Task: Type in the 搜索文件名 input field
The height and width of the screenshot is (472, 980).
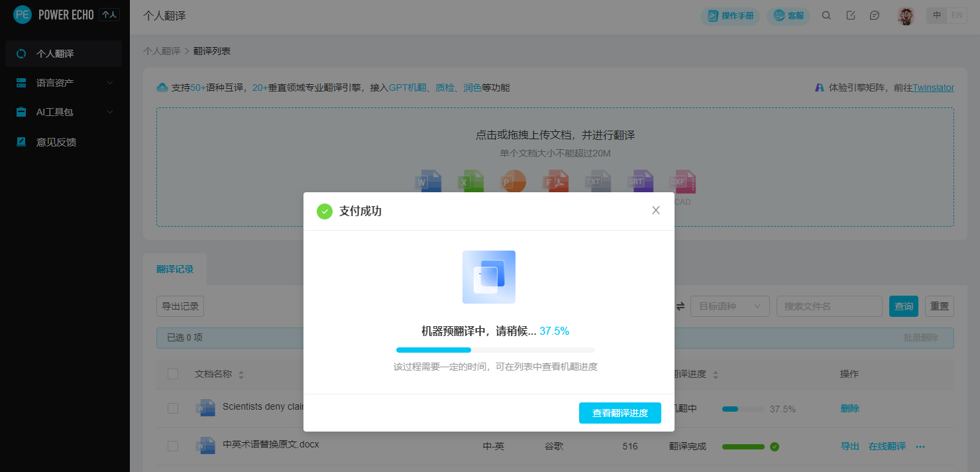Action: (829, 306)
